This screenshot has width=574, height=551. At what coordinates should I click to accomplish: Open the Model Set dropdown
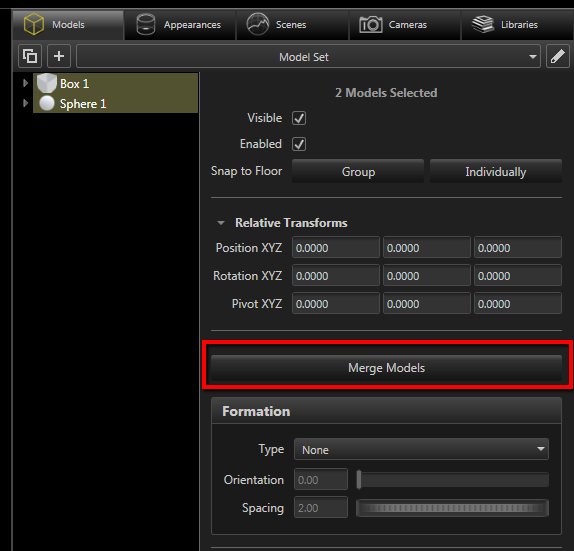(x=308, y=57)
